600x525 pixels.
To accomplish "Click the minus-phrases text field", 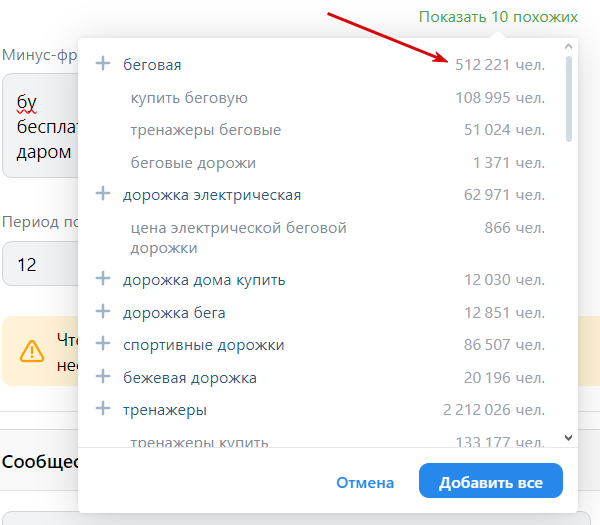I will 40,128.
